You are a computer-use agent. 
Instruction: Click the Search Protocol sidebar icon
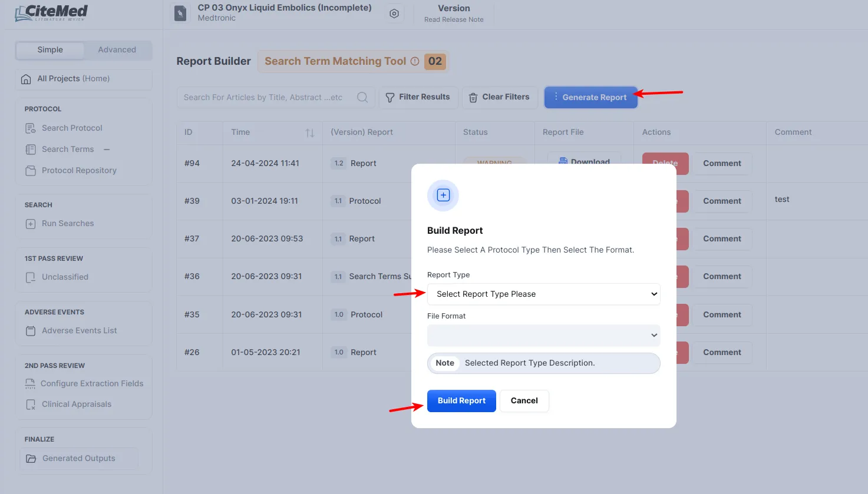click(x=31, y=128)
